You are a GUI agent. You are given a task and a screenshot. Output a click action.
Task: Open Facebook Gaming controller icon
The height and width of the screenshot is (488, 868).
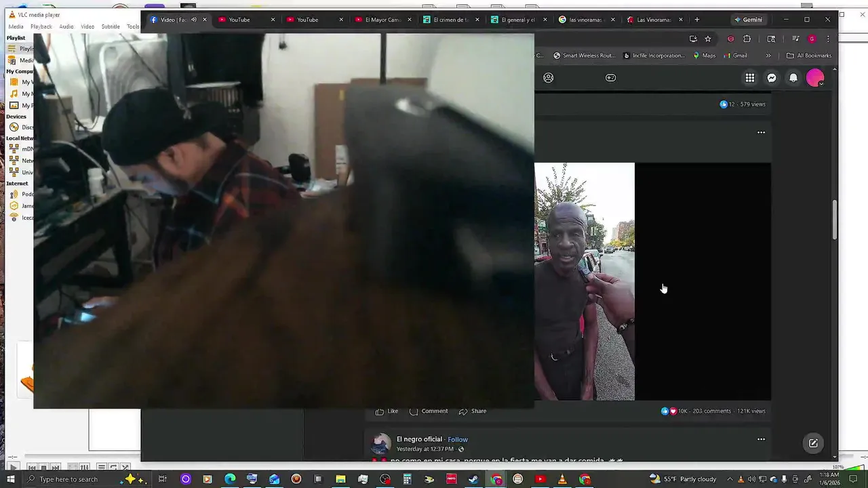610,77
